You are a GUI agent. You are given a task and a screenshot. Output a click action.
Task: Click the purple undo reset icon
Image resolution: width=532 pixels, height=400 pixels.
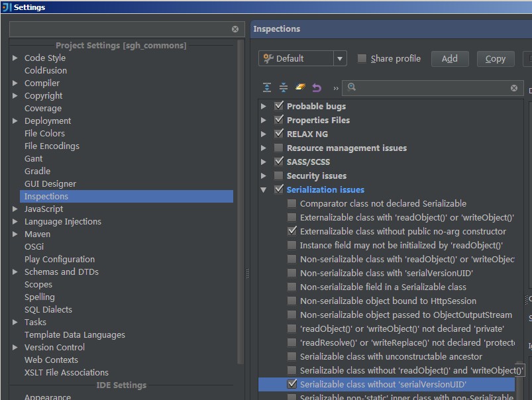click(x=317, y=88)
